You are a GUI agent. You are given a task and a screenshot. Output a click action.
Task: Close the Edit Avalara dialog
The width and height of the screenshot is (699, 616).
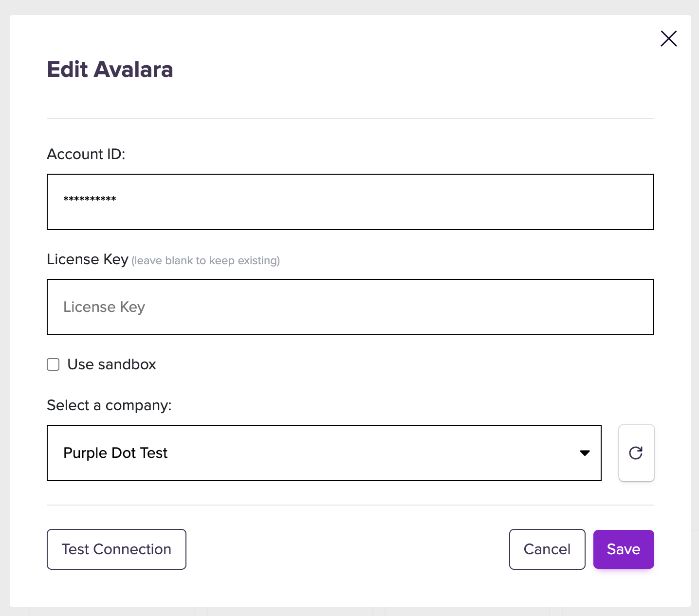[x=669, y=38]
